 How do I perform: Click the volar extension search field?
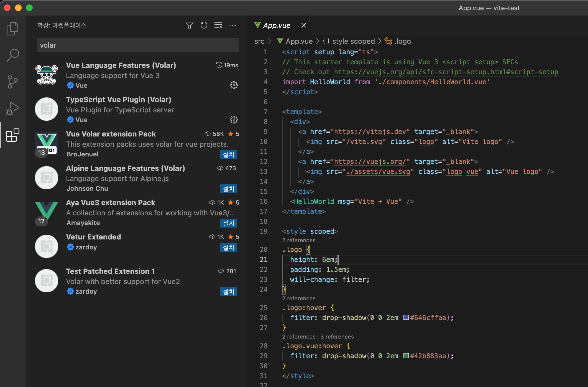[138, 45]
